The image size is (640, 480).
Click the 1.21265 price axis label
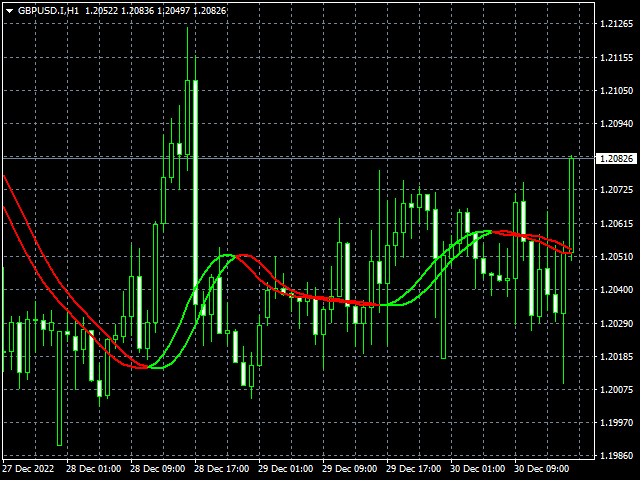coord(617,24)
